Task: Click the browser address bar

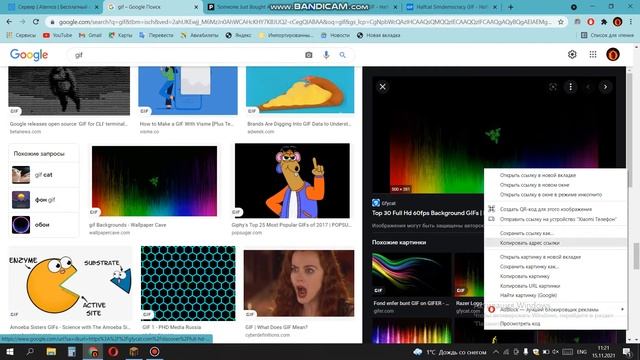Action: [304, 22]
